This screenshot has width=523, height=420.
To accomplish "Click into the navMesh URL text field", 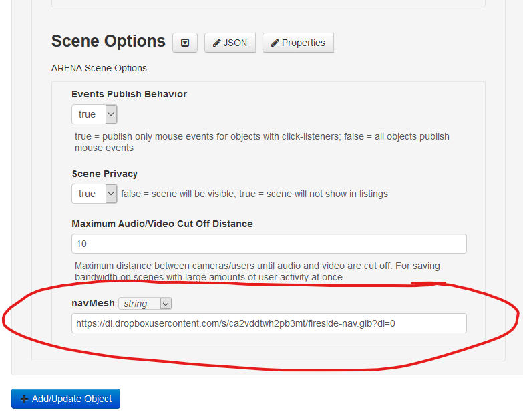I will (269, 323).
